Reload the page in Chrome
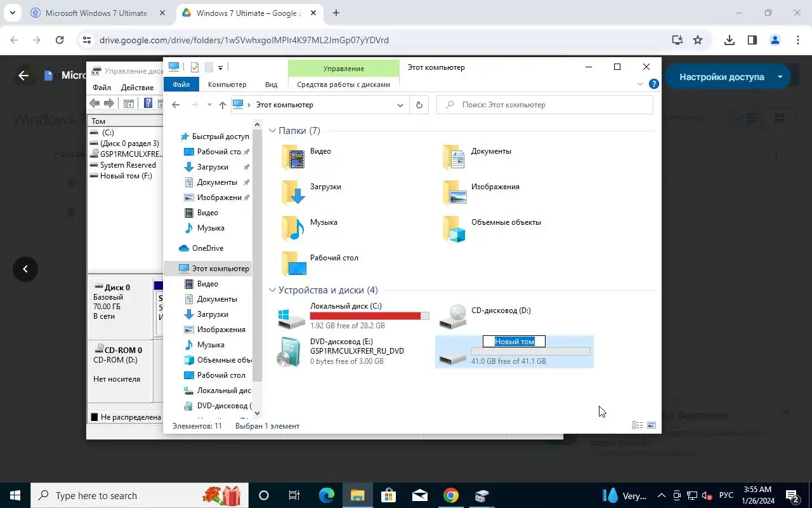This screenshot has height=508, width=812. [60, 40]
